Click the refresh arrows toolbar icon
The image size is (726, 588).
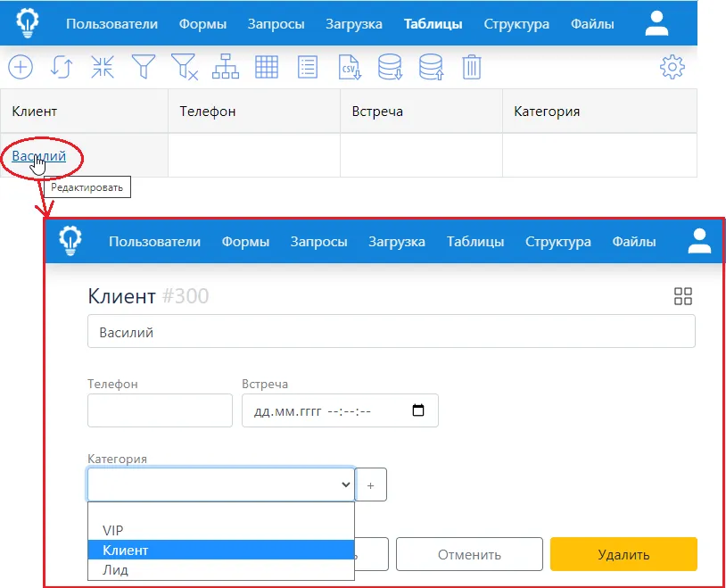pos(62,67)
